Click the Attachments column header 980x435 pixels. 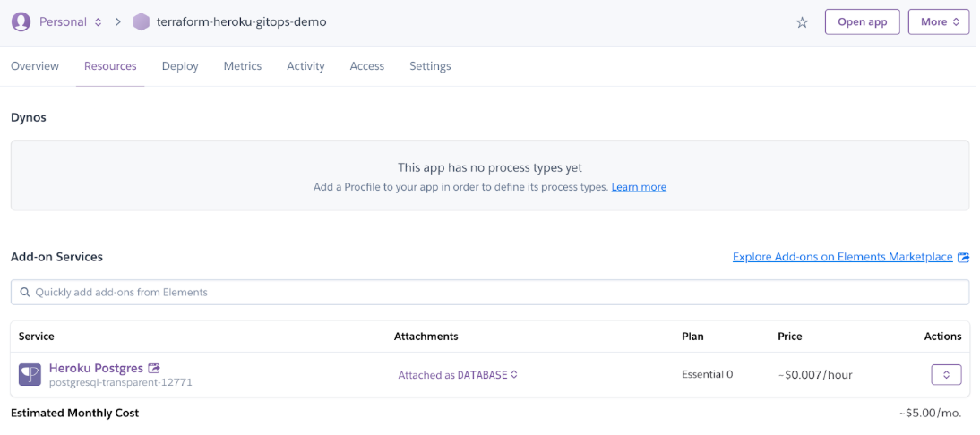pos(426,337)
